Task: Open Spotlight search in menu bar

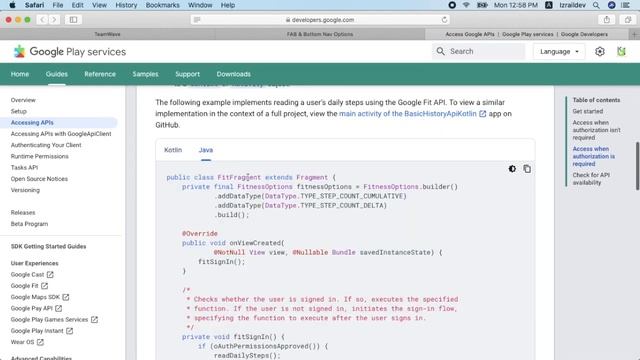Action: (596, 5)
